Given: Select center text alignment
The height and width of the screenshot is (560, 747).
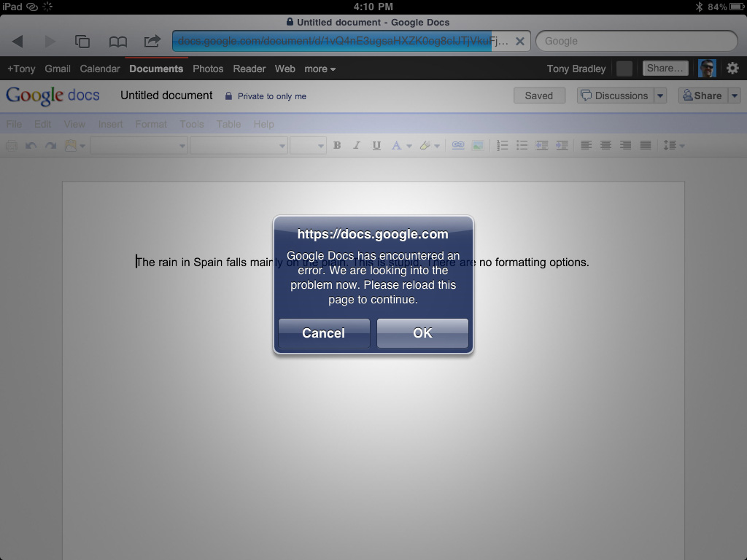Looking at the screenshot, I should tap(605, 145).
